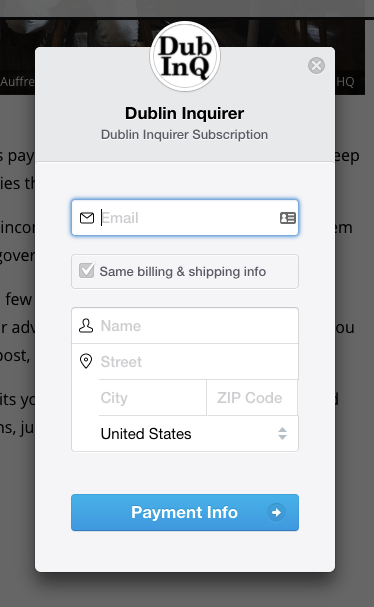
Task: Click the Same billing & shipping info label
Action: pos(183,272)
